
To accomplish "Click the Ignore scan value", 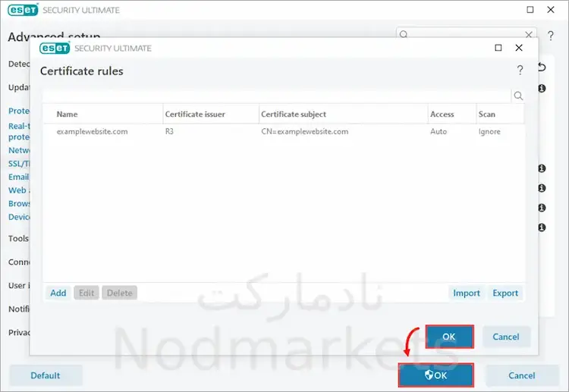I will click(489, 132).
